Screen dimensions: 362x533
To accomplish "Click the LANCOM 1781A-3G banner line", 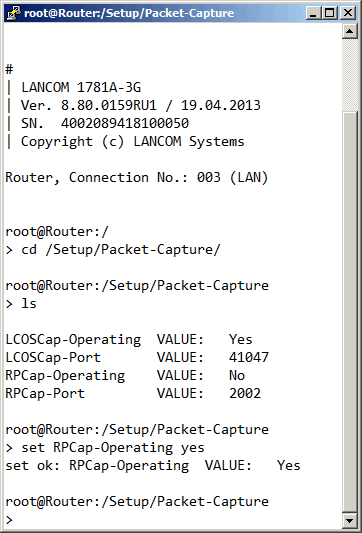I will (81, 87).
